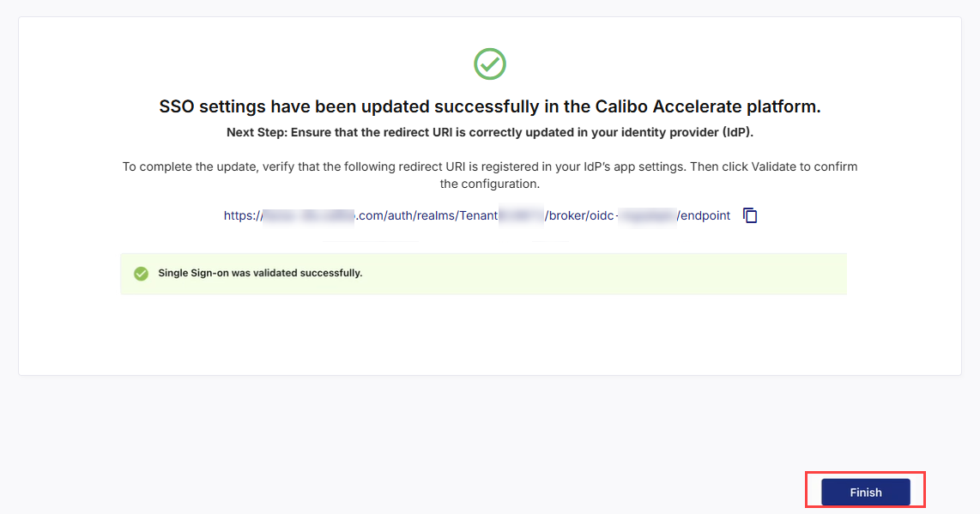Click the circular green check badge above the heading
Viewport: 980px width, 514px height.
490,63
